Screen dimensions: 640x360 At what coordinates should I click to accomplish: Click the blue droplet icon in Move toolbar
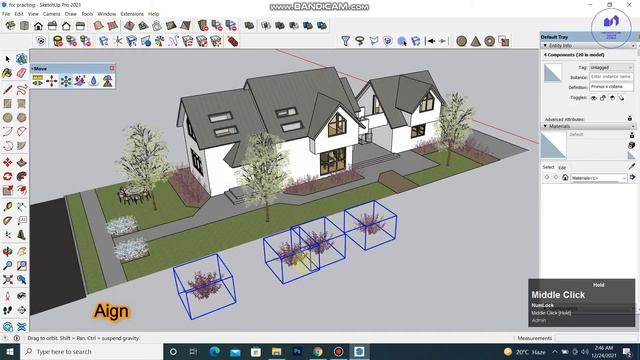[x=93, y=81]
